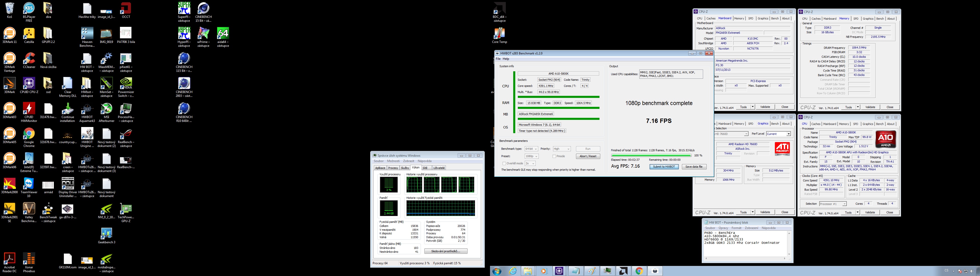Open the Priority High dropdown

(561, 149)
